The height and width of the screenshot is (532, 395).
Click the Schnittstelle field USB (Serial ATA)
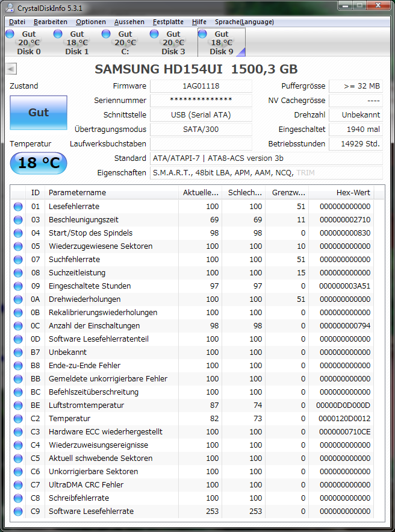201,115
